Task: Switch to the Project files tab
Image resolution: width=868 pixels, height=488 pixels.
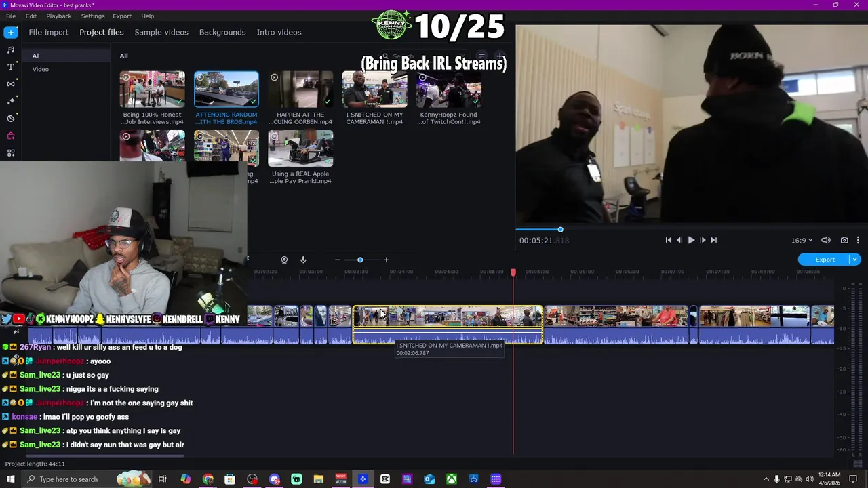Action: (101, 32)
